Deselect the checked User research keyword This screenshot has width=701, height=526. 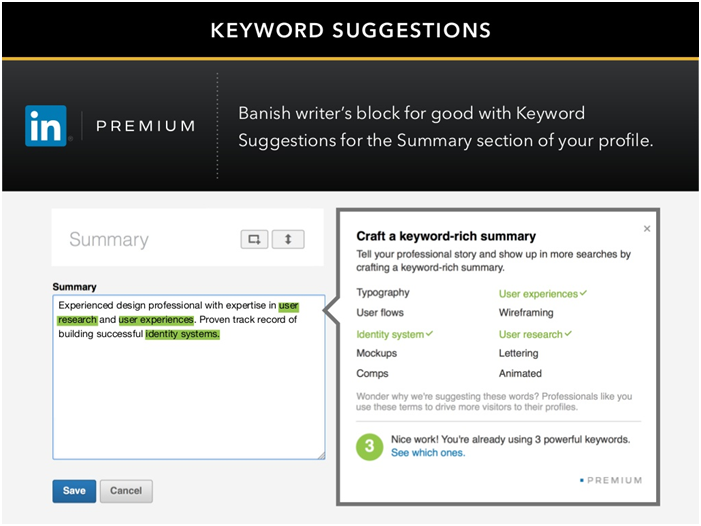click(x=535, y=334)
